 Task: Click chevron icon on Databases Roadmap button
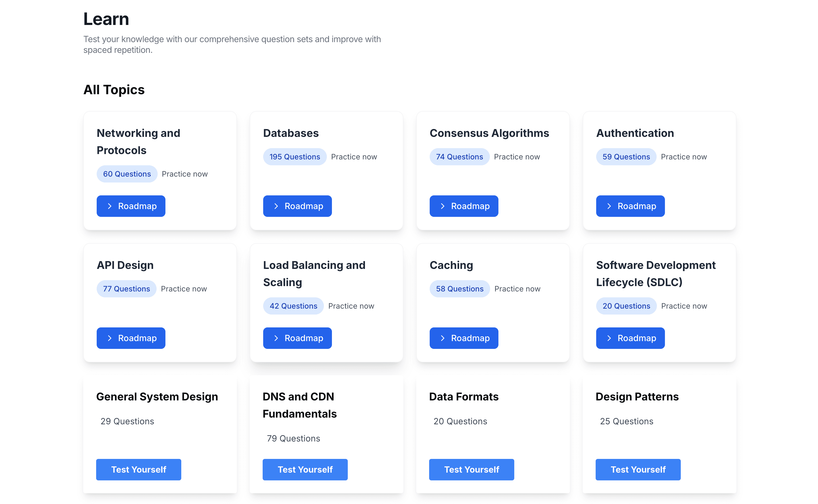pos(276,206)
